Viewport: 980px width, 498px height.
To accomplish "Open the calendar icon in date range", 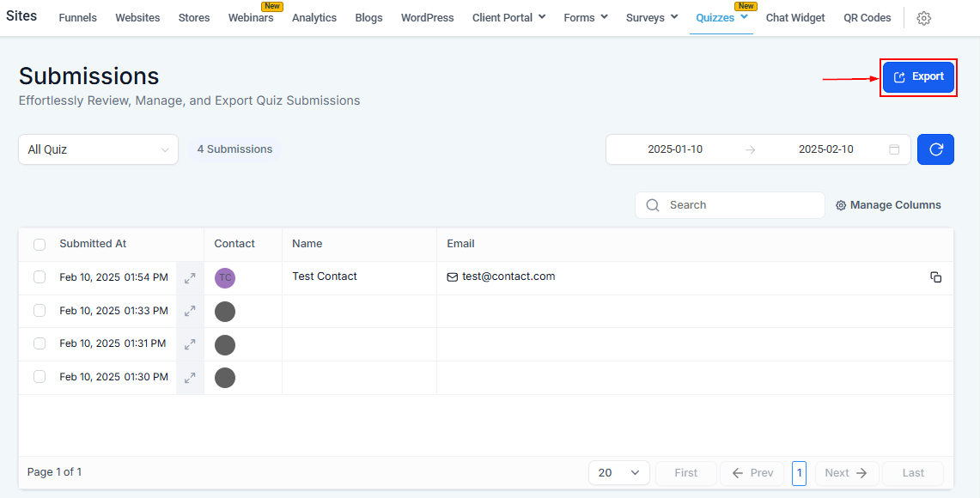I will (894, 149).
